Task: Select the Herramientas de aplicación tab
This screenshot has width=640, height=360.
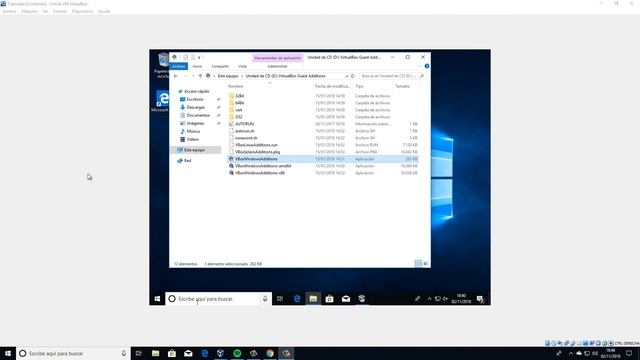Action: click(278, 58)
